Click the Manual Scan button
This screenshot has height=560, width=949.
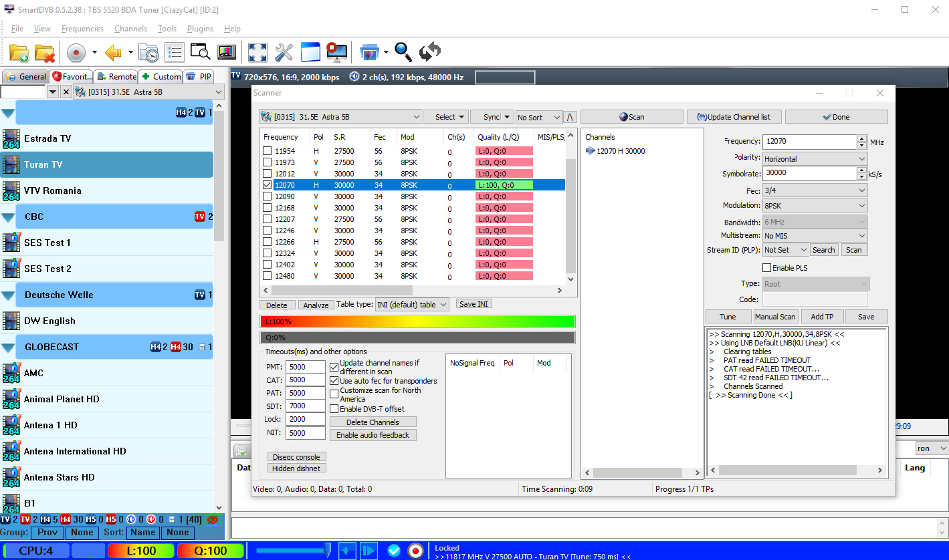coord(775,317)
